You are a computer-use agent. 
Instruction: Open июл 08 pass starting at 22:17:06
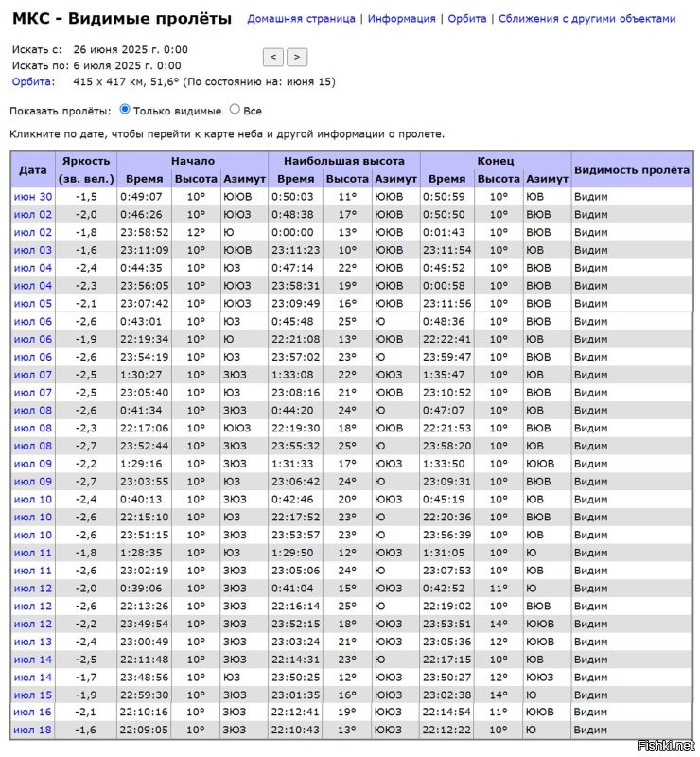33,429
